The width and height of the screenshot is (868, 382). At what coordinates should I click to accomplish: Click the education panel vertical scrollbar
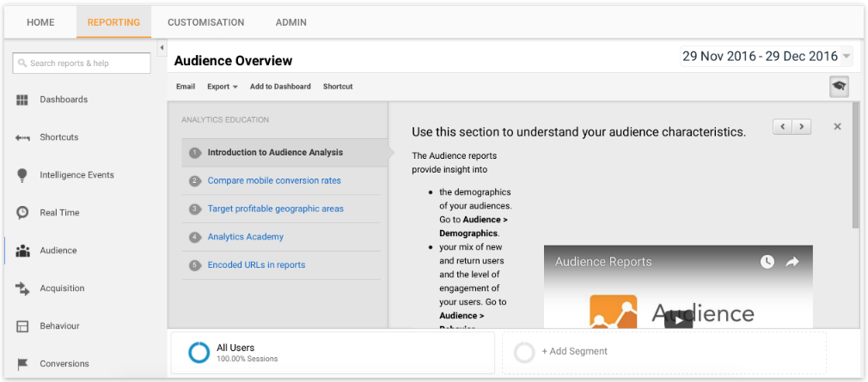(x=855, y=166)
